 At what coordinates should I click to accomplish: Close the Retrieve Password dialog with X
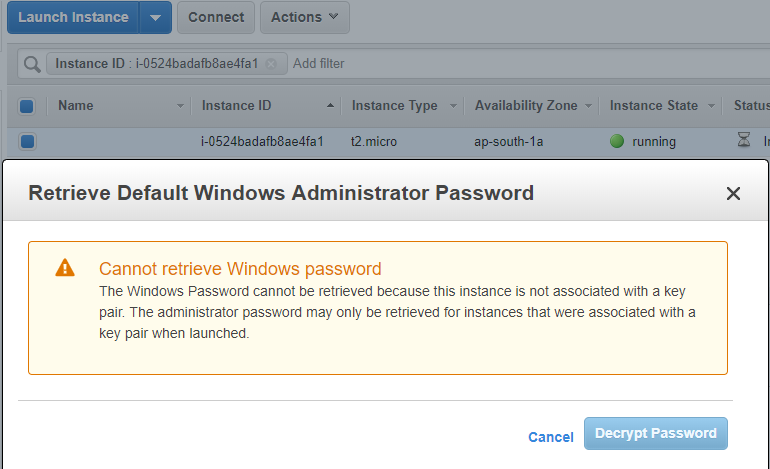733,193
